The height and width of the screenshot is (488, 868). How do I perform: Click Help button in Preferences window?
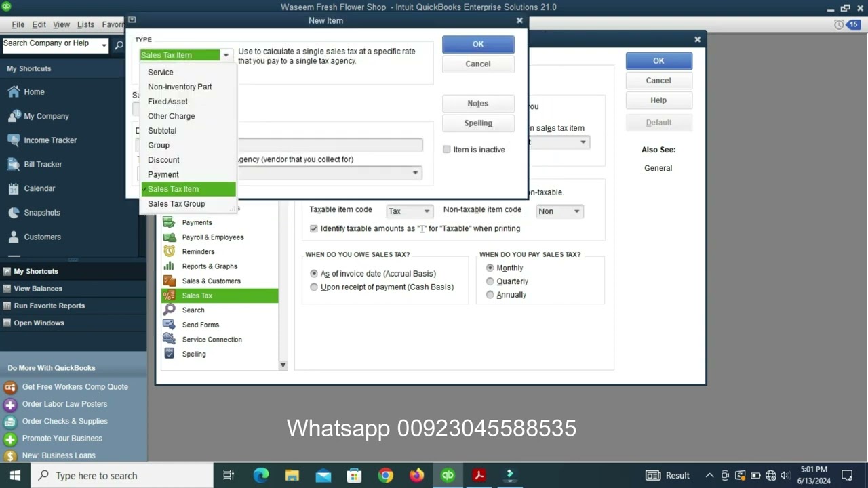[x=658, y=100]
